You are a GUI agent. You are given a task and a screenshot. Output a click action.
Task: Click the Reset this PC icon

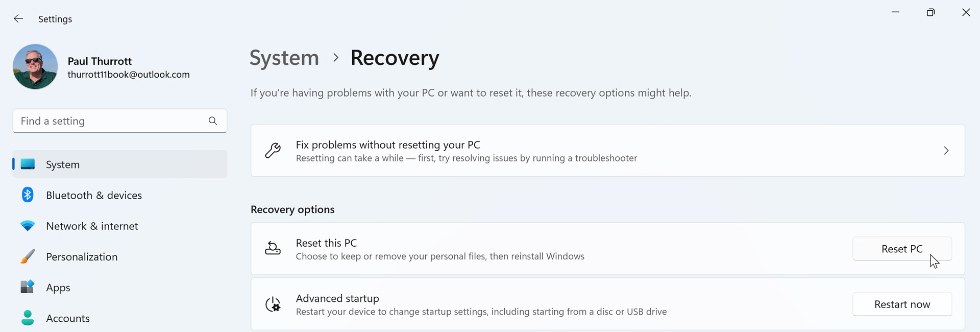[273, 249]
